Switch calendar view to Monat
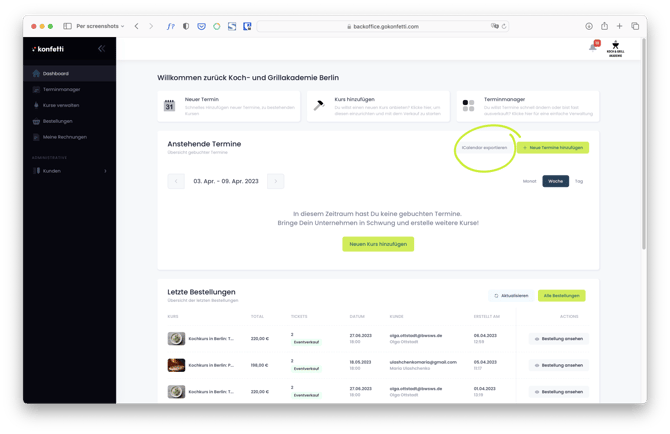 coord(530,181)
